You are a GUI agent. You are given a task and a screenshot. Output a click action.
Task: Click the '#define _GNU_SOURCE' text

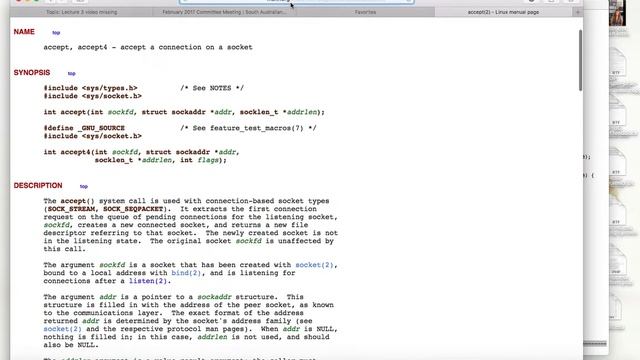click(84, 128)
